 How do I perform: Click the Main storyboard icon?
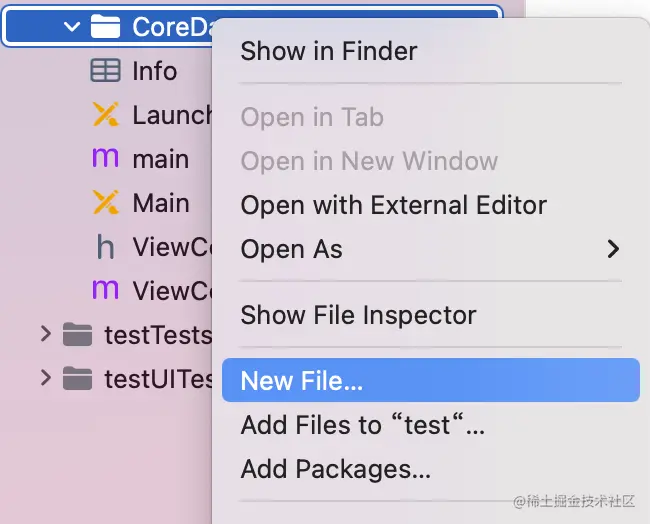105,203
